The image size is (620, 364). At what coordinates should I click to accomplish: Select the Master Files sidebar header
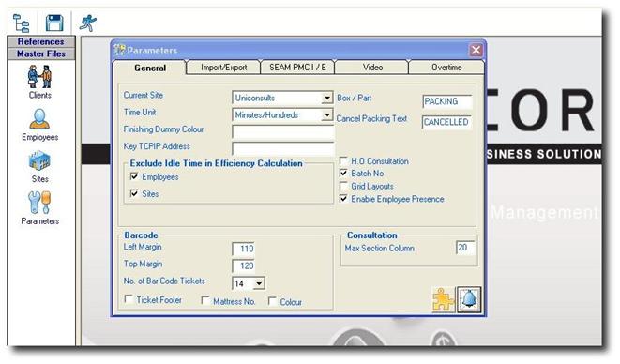tap(41, 53)
